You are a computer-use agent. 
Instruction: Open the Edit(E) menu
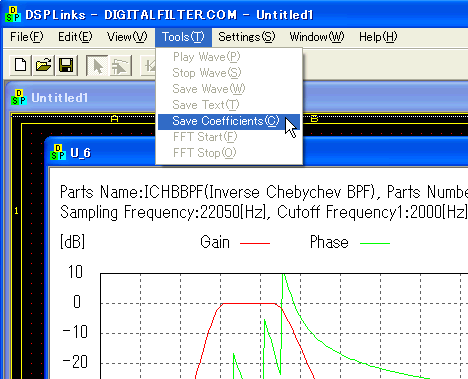75,37
